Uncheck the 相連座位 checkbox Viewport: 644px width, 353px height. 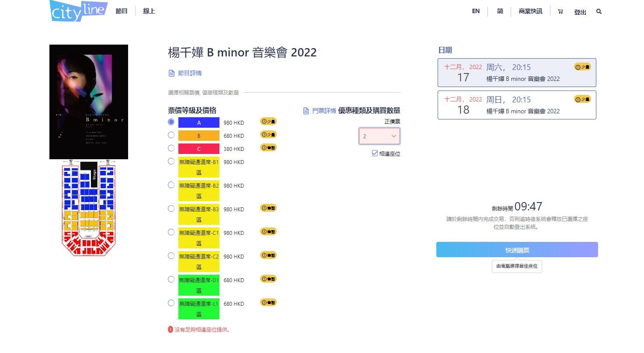[x=375, y=154]
